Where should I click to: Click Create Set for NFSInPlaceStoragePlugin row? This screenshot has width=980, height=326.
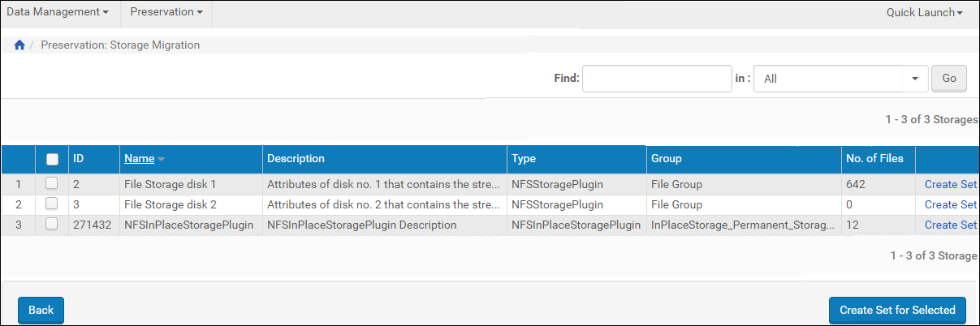(950, 225)
